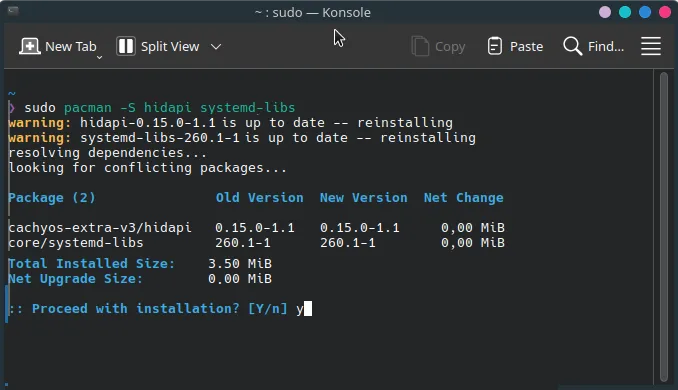Close Konsole with the pink button

[x=665, y=12]
